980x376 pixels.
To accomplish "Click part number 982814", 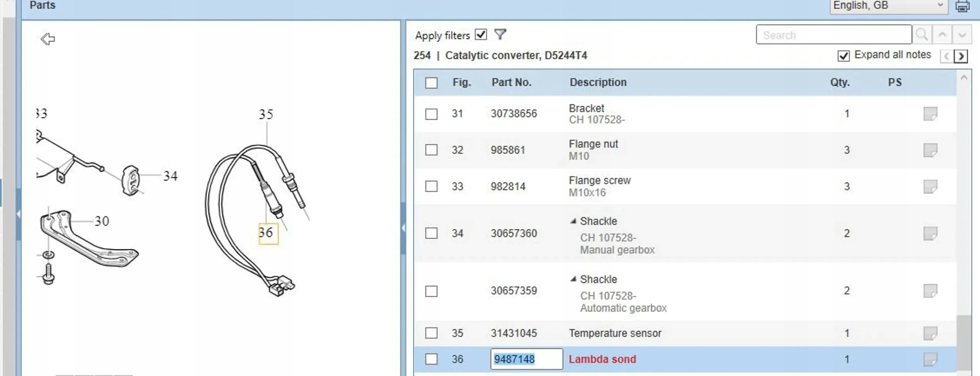I will pos(508,186).
